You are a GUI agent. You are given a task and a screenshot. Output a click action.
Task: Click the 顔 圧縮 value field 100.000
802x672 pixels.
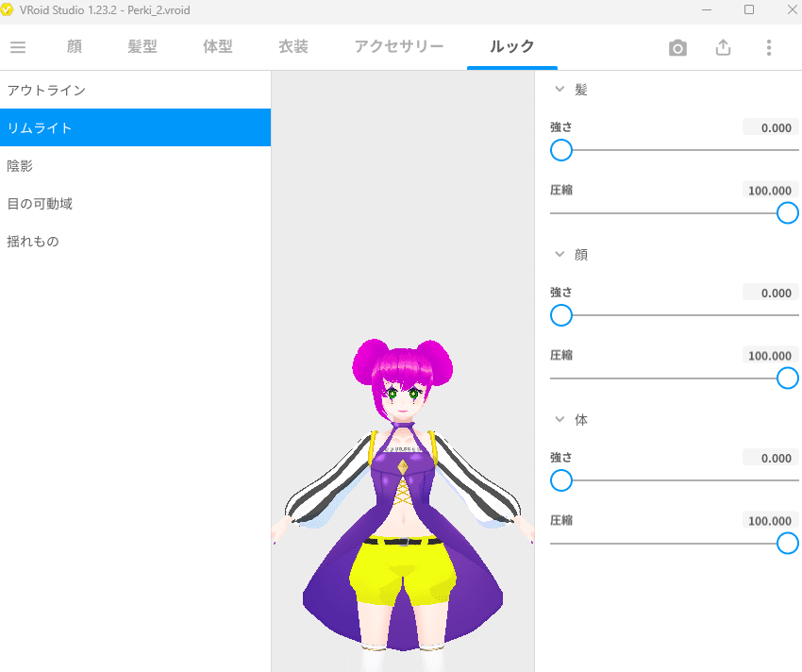[x=770, y=356]
